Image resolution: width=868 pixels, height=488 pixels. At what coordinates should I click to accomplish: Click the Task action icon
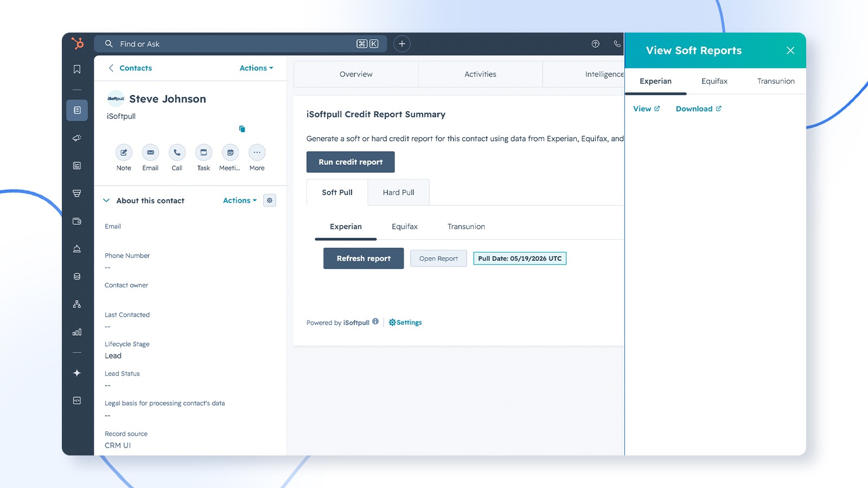[203, 152]
